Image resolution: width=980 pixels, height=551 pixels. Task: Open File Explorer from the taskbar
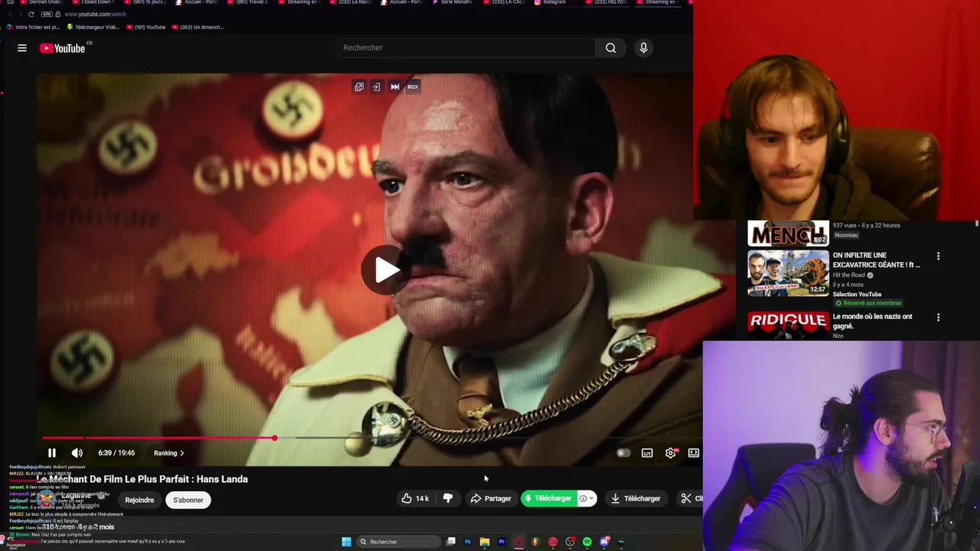click(x=485, y=542)
